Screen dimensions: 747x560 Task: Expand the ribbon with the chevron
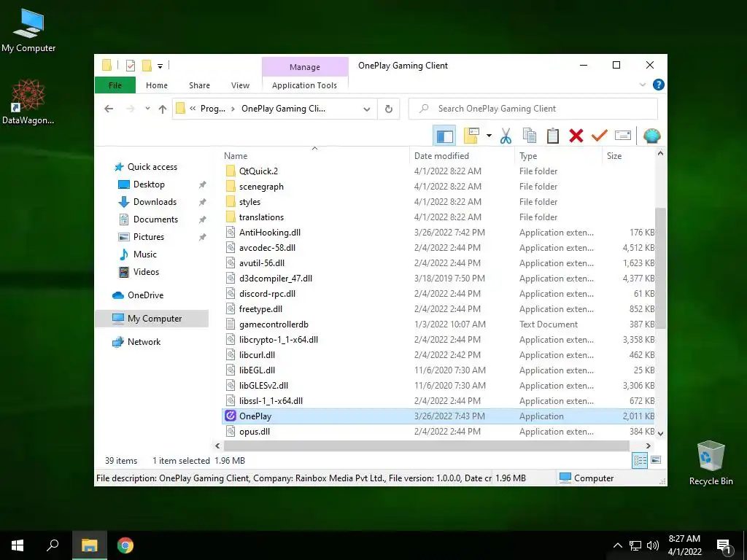643,85
